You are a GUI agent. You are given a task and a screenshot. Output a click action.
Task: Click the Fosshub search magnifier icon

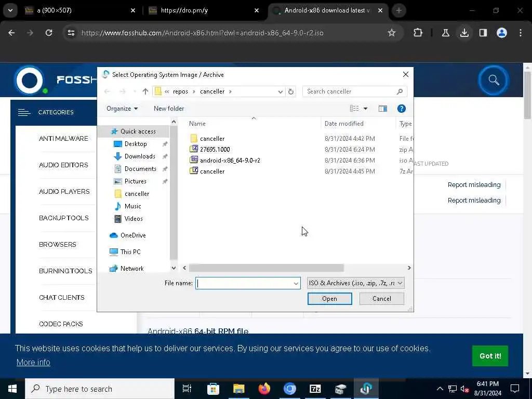coord(494,81)
